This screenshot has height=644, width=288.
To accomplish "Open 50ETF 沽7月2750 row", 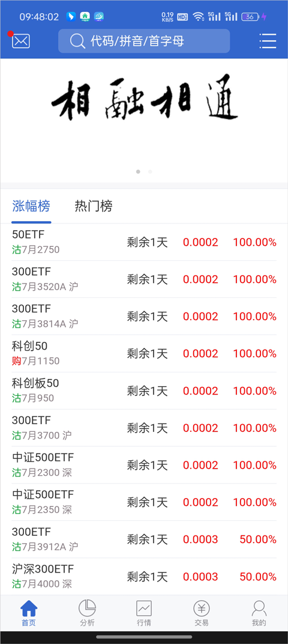I will pos(144,242).
